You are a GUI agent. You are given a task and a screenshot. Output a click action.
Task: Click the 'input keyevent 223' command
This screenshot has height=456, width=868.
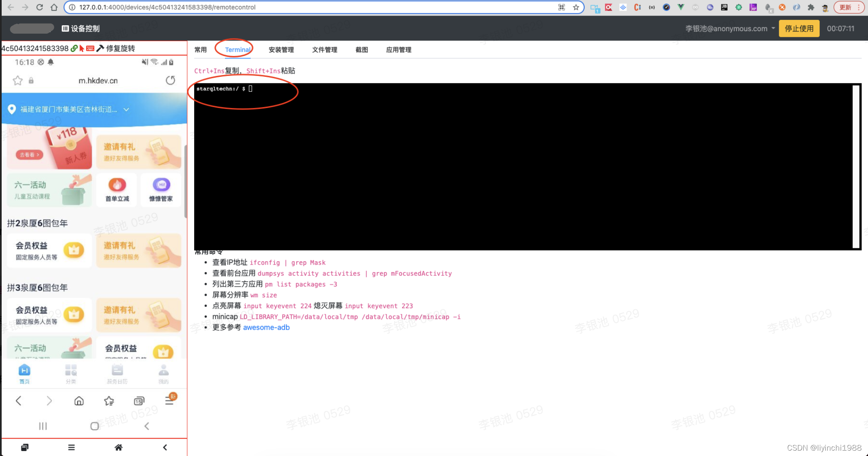point(379,306)
